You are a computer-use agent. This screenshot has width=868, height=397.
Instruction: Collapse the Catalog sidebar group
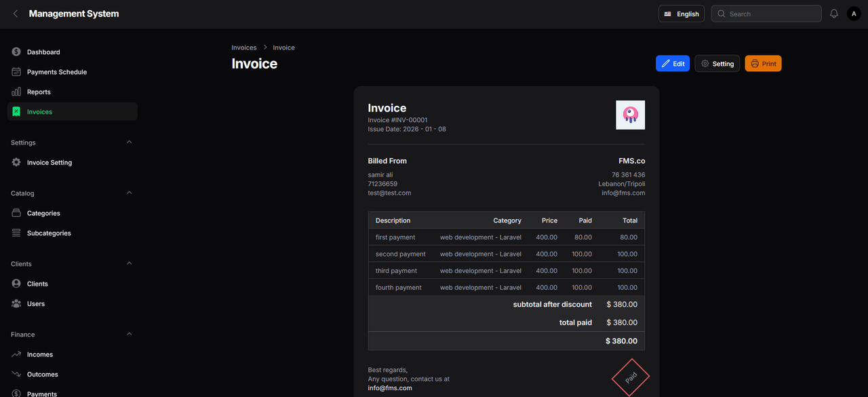130,193
